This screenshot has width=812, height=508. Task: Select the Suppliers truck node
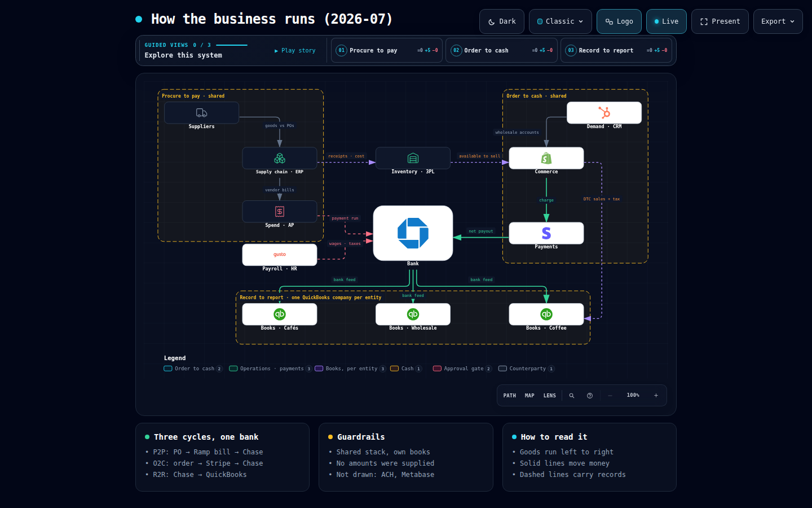coord(201,113)
